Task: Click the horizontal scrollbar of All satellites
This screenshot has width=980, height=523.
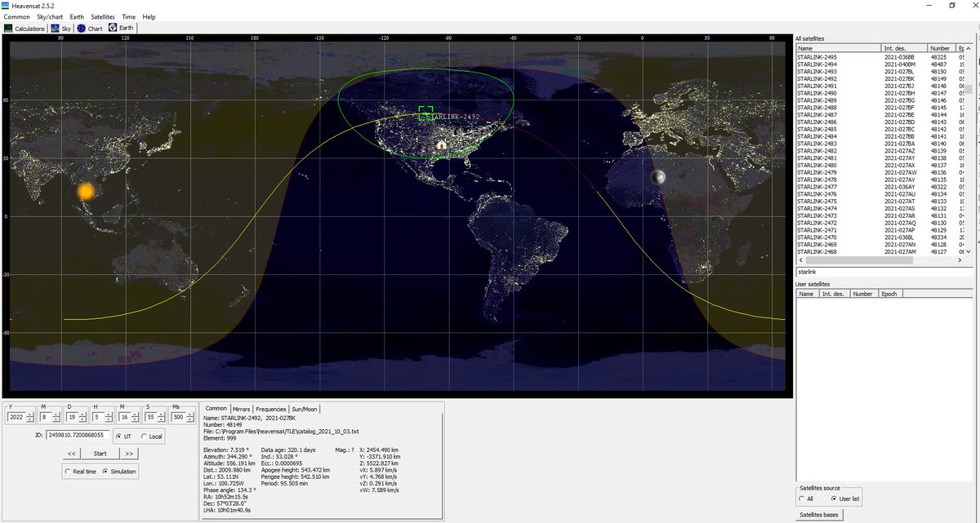Action: coord(880,259)
